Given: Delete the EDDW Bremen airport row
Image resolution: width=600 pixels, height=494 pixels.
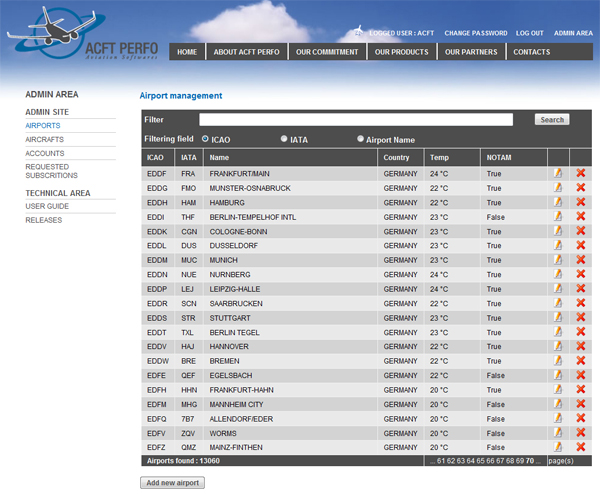Looking at the screenshot, I should click(581, 361).
